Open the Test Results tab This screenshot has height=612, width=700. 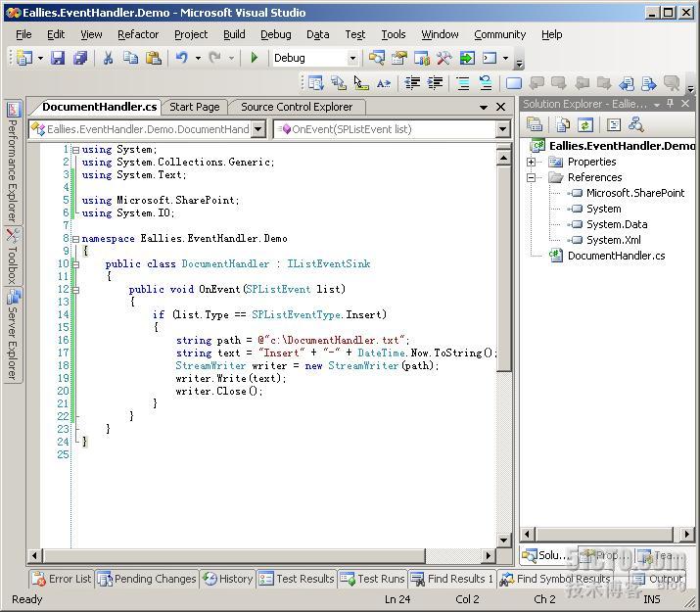coord(297,579)
